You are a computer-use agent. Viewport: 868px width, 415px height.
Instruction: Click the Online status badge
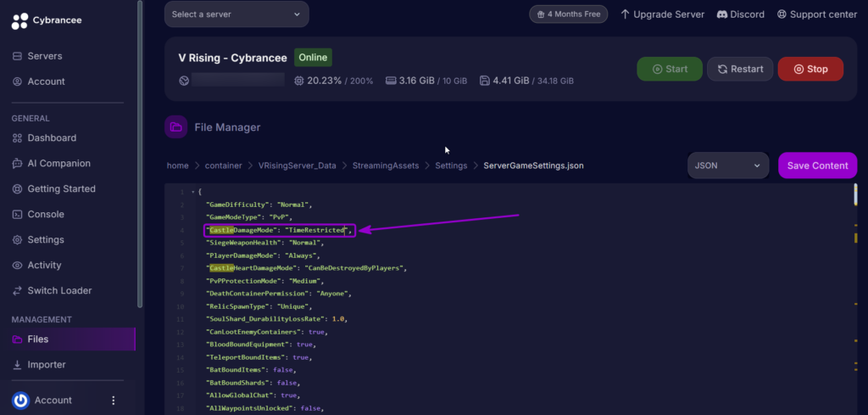313,57
